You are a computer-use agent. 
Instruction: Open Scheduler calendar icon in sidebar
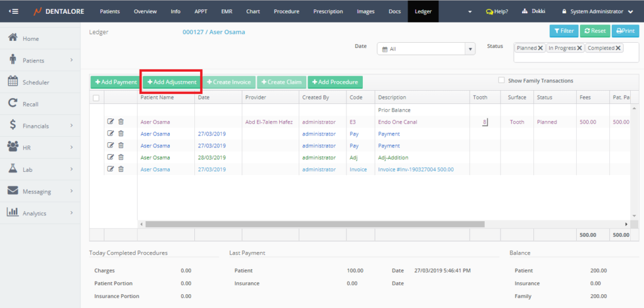click(x=13, y=82)
